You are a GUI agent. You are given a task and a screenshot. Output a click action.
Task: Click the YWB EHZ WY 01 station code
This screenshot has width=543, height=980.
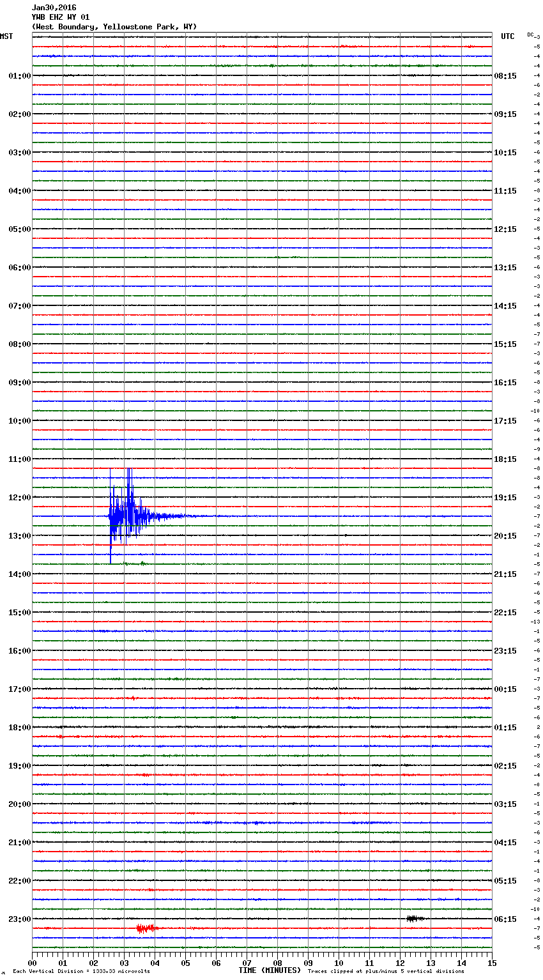pos(61,17)
